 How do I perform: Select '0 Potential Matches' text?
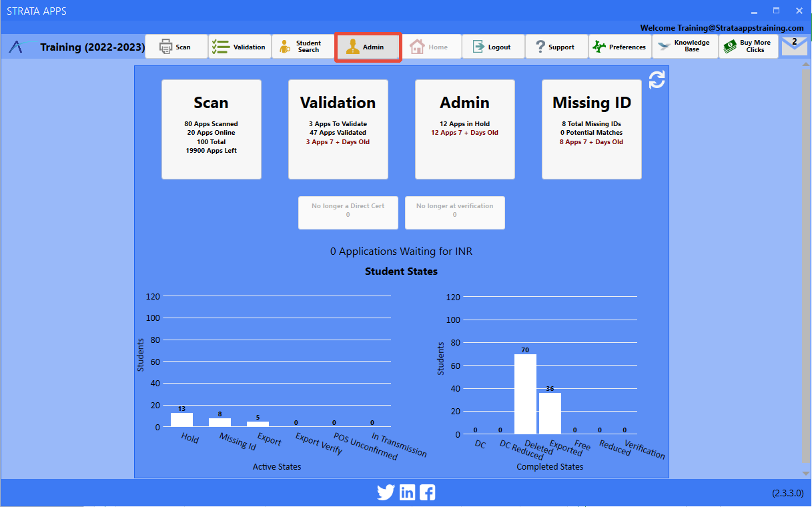(592, 133)
